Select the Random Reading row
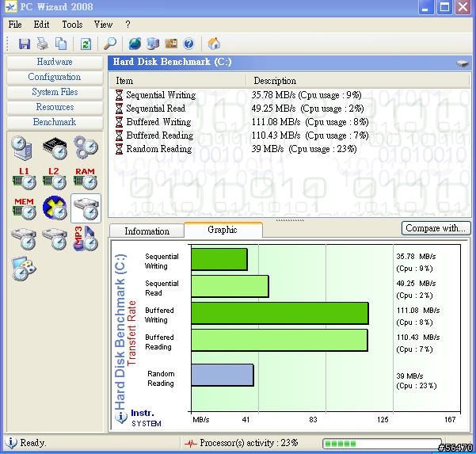The width and height of the screenshot is (476, 454). point(290,149)
